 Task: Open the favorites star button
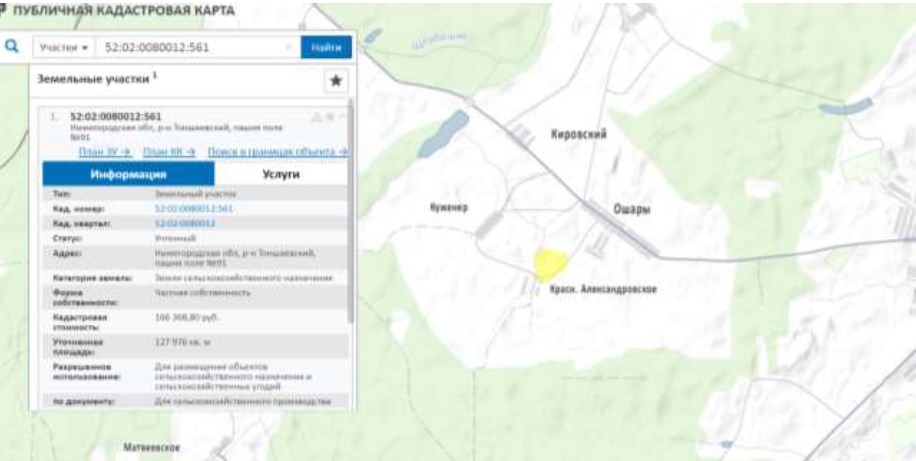point(336,81)
